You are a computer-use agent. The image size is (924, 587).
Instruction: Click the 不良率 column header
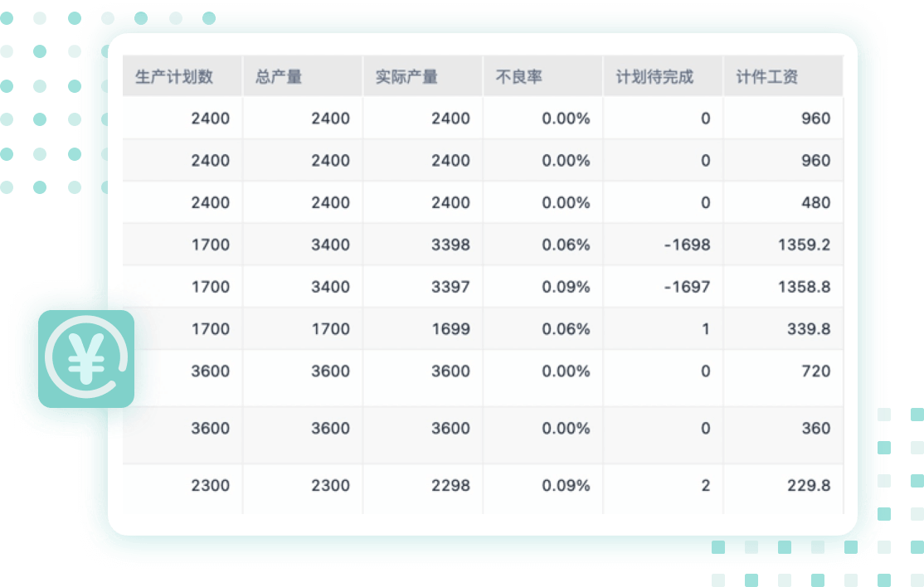click(x=543, y=76)
